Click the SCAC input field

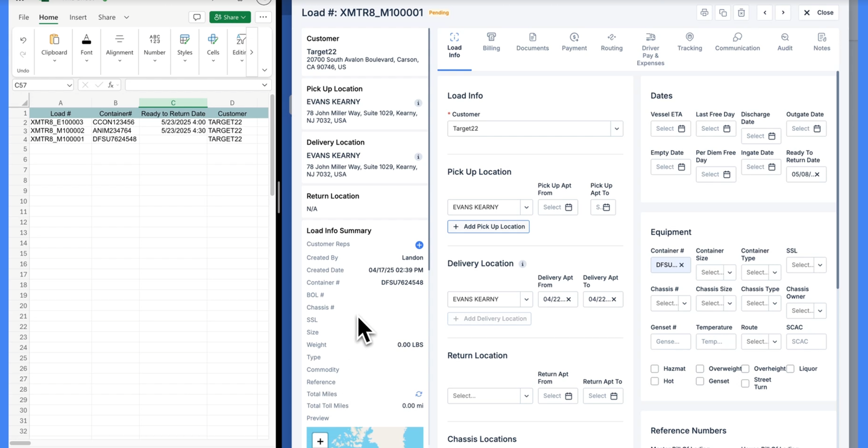[807, 341]
